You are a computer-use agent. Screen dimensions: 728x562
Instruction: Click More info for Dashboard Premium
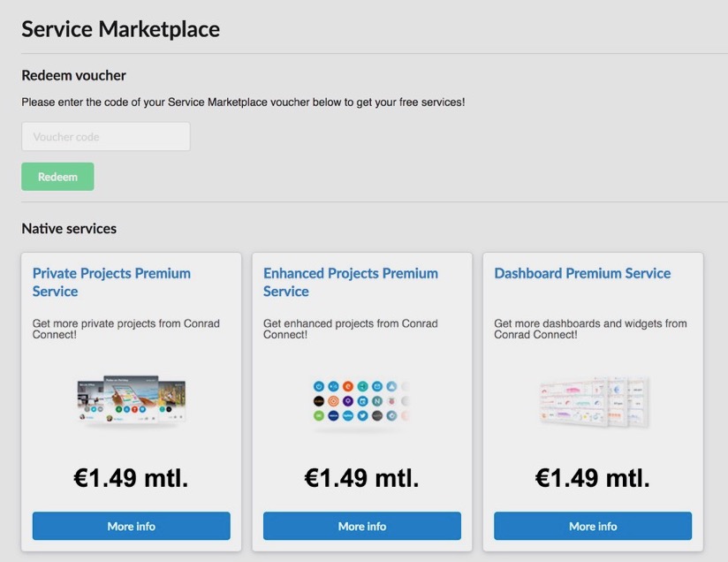pos(593,526)
